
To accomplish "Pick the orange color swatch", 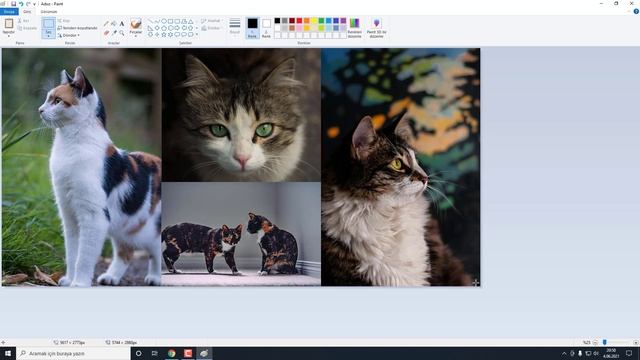I will 307,21.
